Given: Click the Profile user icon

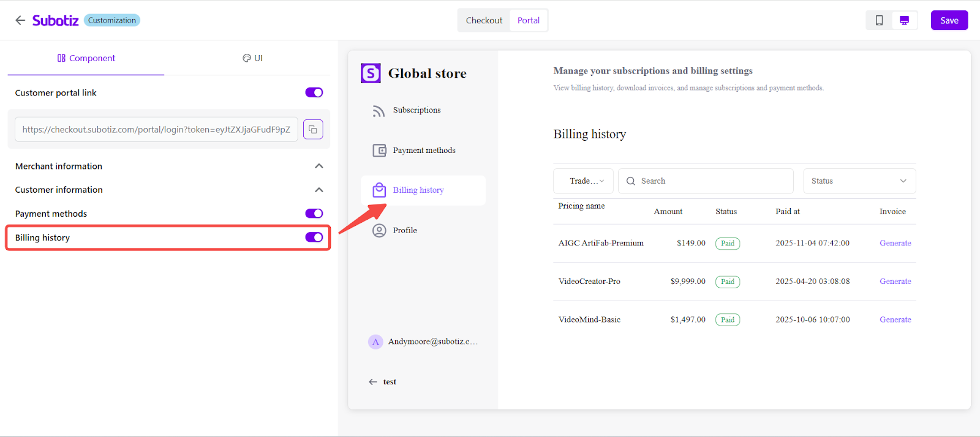Looking at the screenshot, I should click(x=380, y=231).
